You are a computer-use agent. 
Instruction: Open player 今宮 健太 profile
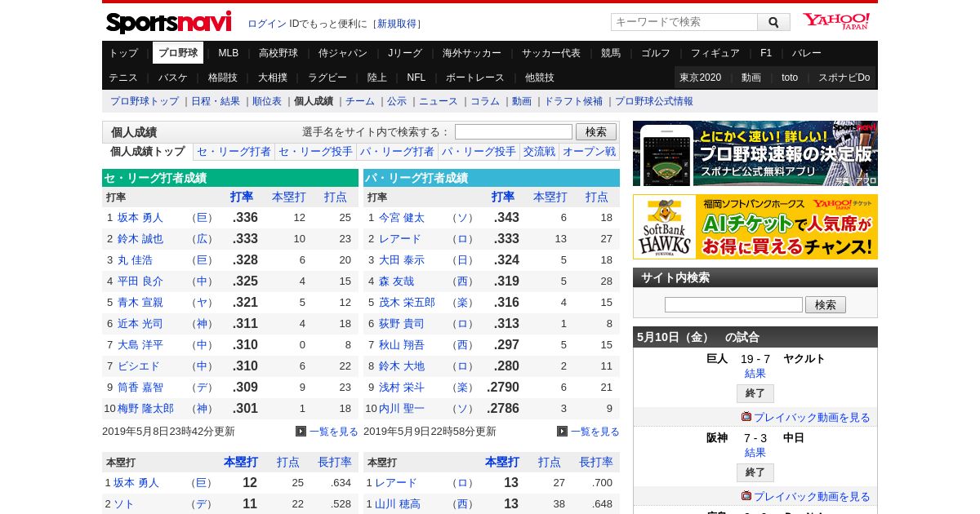tap(402, 218)
